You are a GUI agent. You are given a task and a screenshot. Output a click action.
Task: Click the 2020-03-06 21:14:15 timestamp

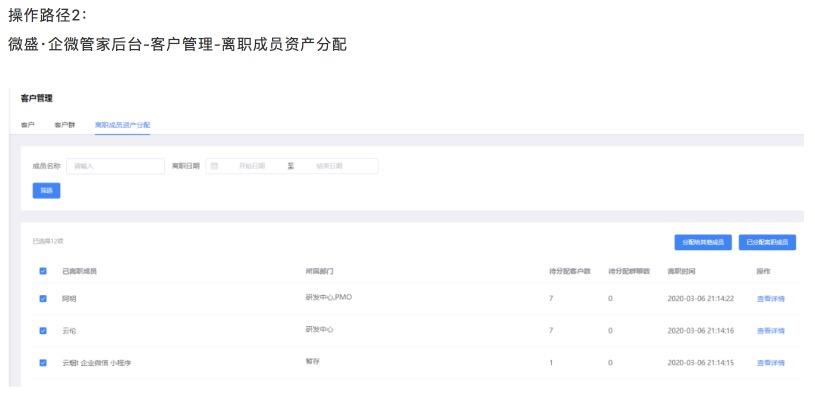point(701,363)
